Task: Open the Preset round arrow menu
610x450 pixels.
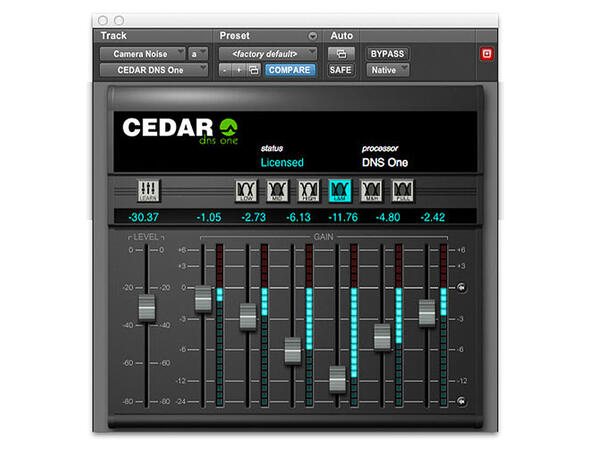Action: (x=312, y=36)
